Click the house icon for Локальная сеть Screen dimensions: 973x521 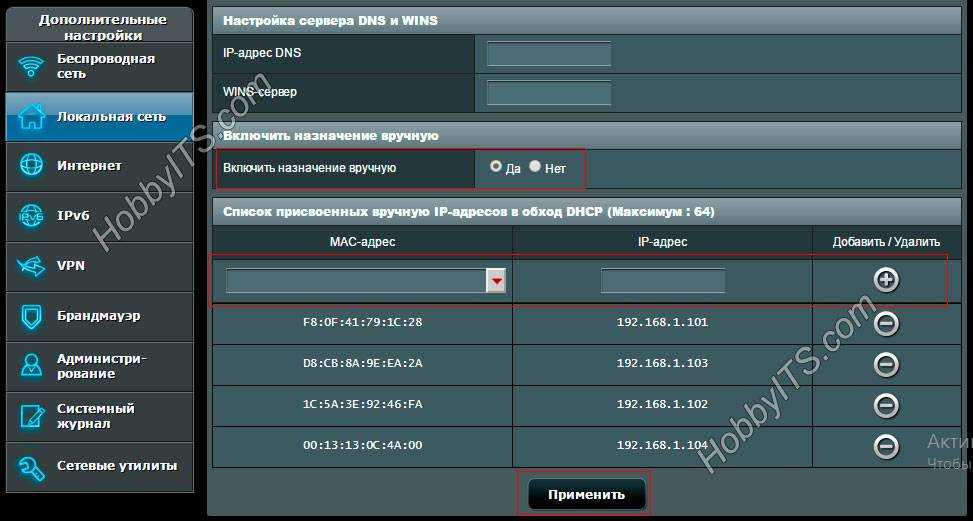(x=32, y=117)
